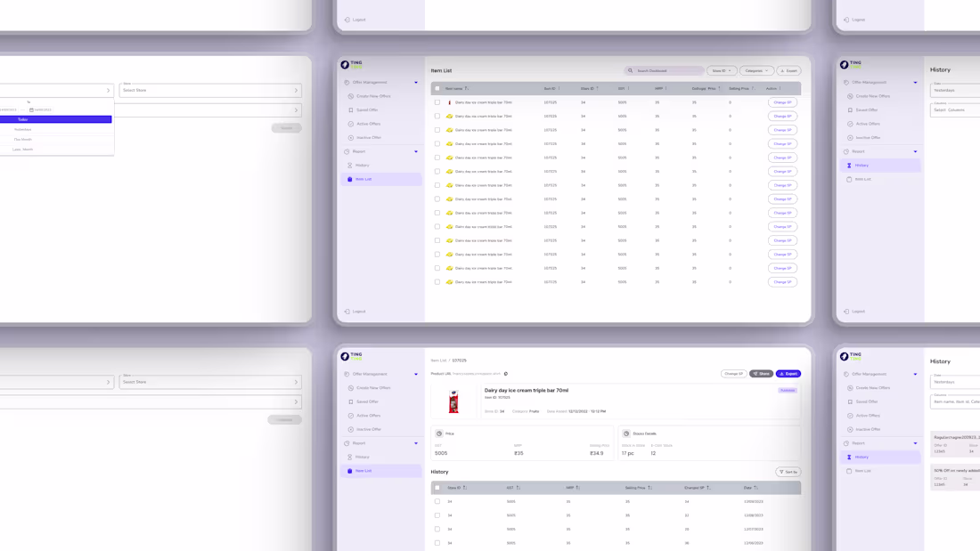Screen dimensions: 980x551
Task: Click Inactive Offer icon in Item List screen sidebar
Action: pyautogui.click(x=351, y=137)
